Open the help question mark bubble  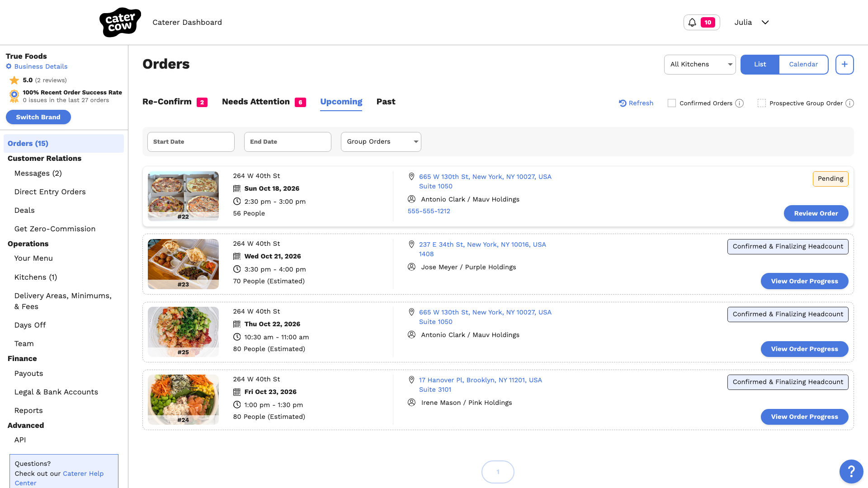[851, 471]
